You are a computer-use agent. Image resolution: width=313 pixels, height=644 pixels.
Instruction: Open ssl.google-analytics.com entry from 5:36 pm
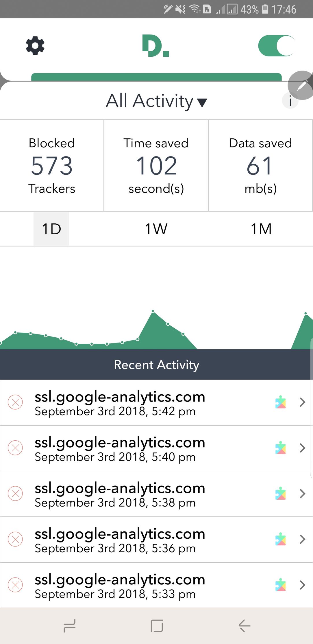(120, 539)
